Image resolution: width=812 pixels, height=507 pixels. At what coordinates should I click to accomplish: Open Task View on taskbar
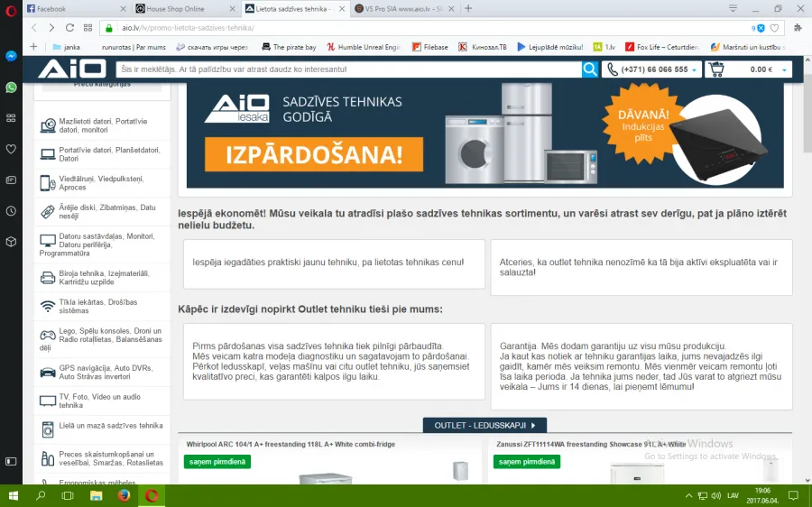click(68, 495)
